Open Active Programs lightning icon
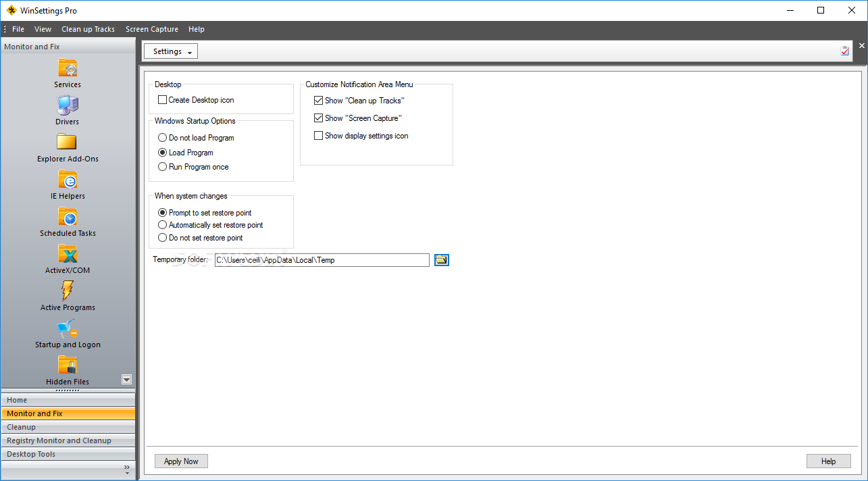This screenshot has width=868, height=481. pos(68,291)
